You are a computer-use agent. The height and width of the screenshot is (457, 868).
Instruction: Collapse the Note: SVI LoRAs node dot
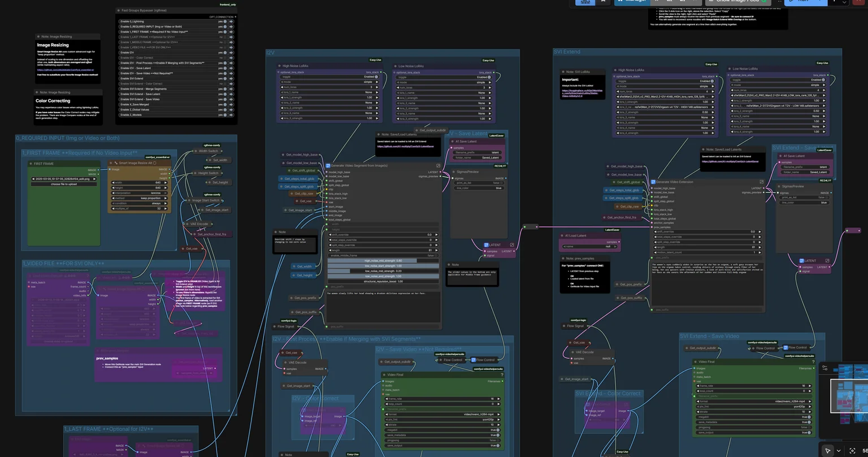point(563,72)
